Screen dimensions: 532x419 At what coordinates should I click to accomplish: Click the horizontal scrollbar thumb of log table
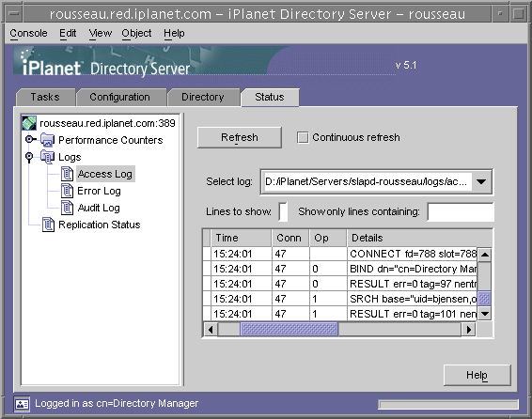[289, 329]
